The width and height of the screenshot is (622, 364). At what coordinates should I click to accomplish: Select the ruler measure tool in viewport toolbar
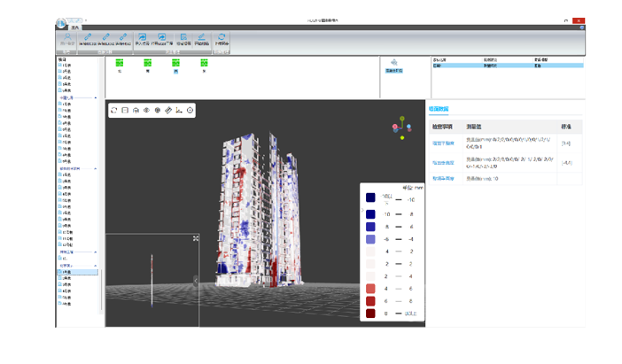click(168, 110)
